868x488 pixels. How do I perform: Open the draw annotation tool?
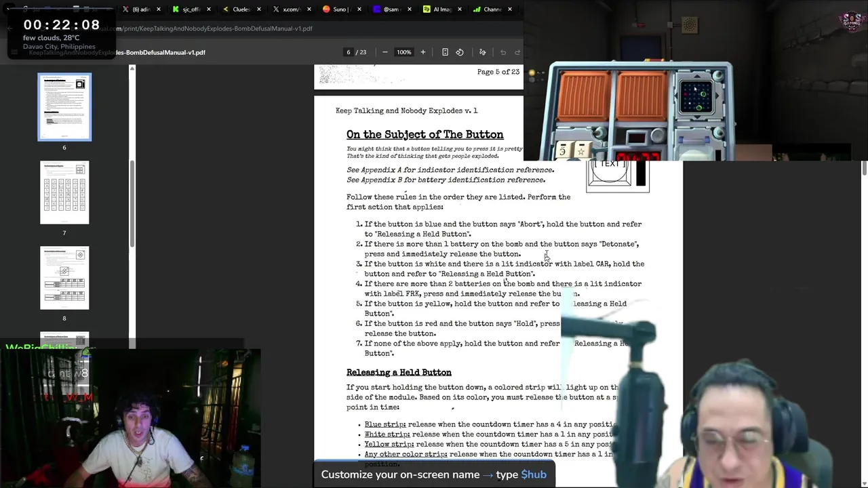click(482, 52)
